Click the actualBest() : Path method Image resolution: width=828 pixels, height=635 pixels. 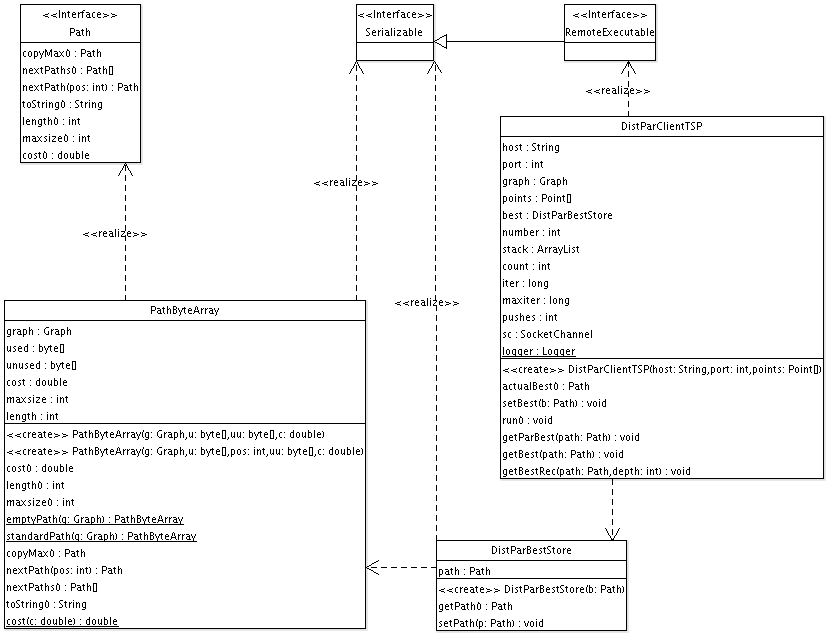click(x=546, y=386)
